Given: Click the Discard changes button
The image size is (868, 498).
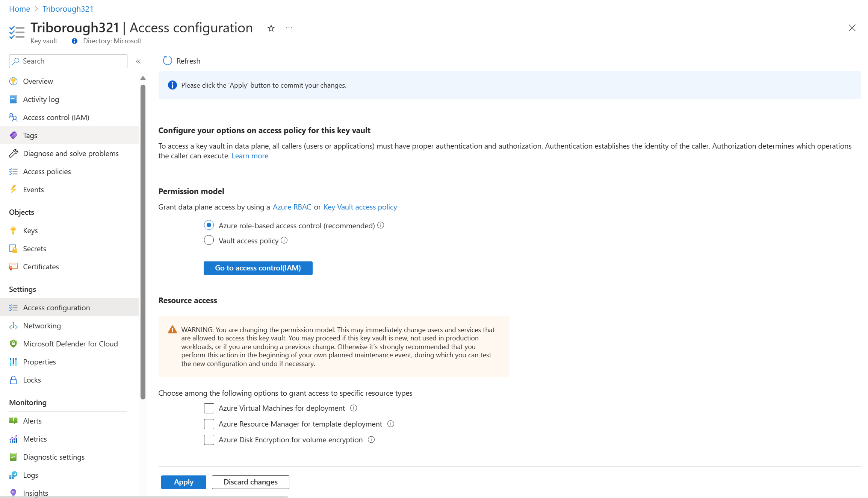Looking at the screenshot, I should coord(250,481).
